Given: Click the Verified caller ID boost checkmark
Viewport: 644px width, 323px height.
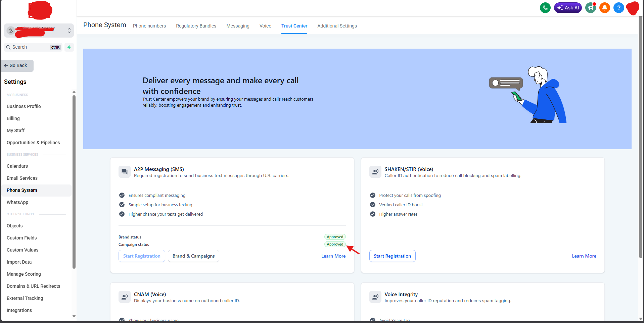Looking at the screenshot, I should coord(373,205).
